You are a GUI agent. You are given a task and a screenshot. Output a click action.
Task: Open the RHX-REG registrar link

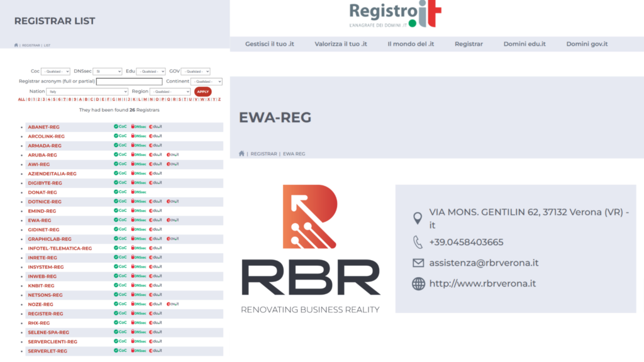pyautogui.click(x=38, y=323)
